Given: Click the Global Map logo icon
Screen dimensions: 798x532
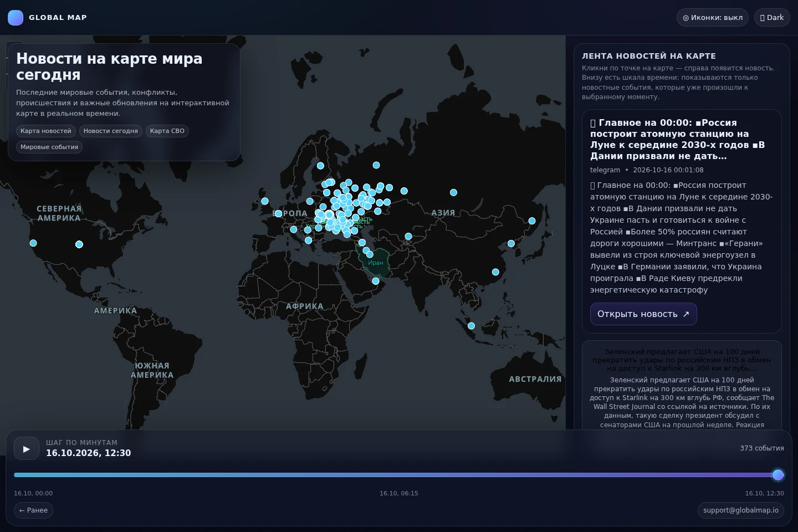Looking at the screenshot, I should click(x=16, y=18).
